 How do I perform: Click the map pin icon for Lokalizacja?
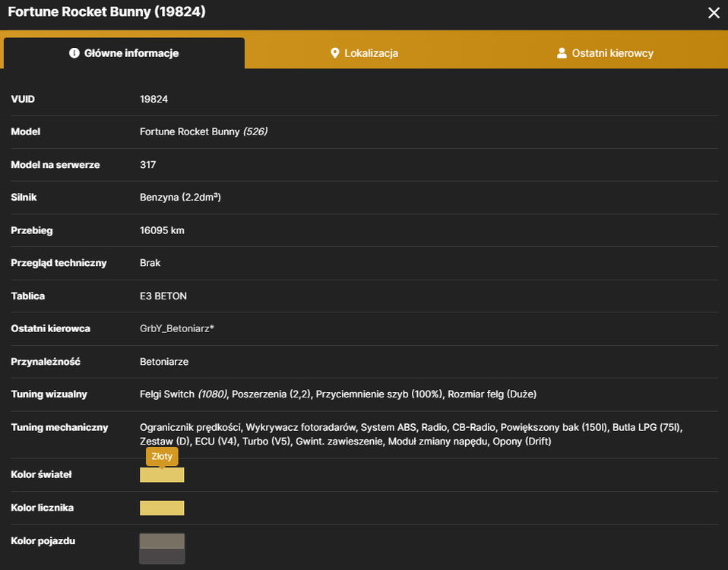[334, 53]
